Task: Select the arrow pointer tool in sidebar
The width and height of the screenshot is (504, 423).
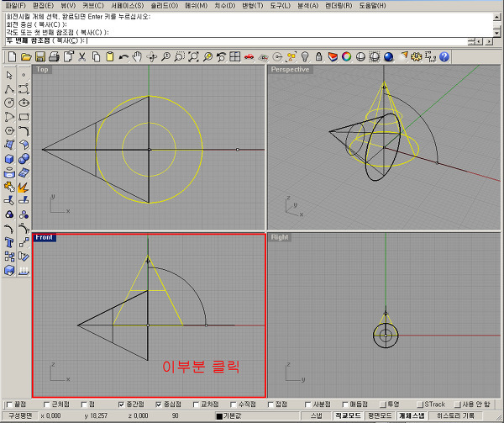Action: [x=9, y=75]
